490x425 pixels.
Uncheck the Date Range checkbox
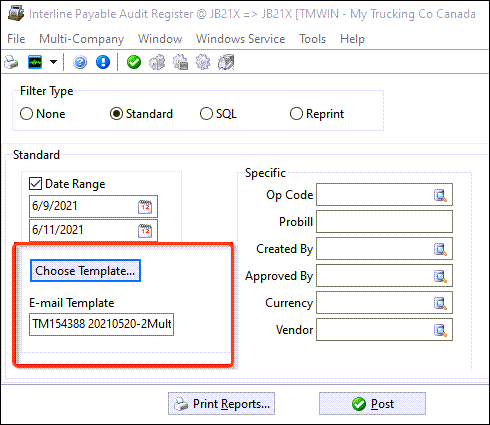35,184
